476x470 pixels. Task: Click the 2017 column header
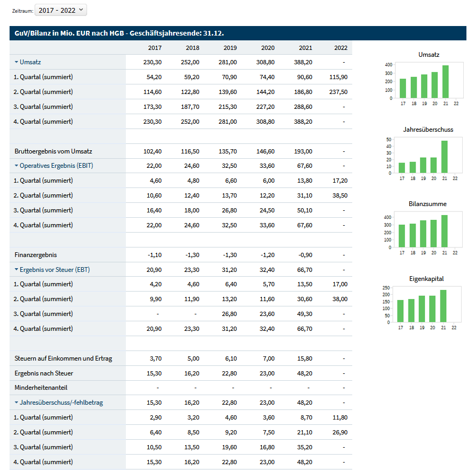click(155, 48)
